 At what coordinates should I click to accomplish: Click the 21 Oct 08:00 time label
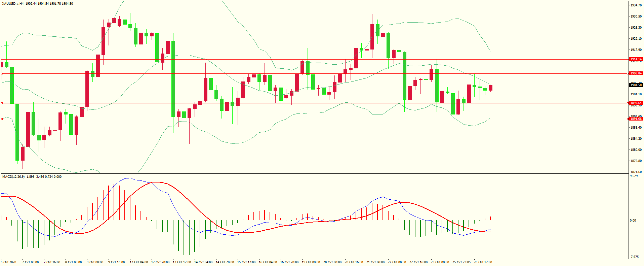[375, 262]
